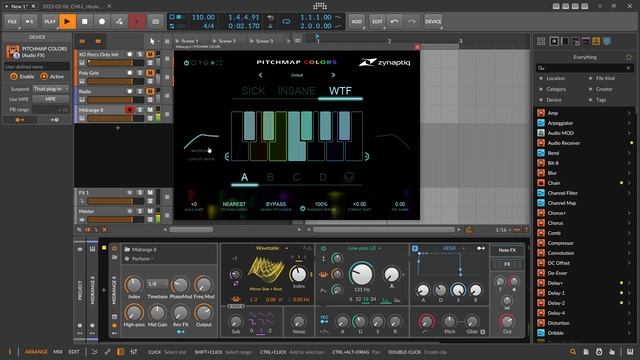Viewport: 640px width, 360px height.
Task: Filter browser by Creator
Action: coord(604,89)
